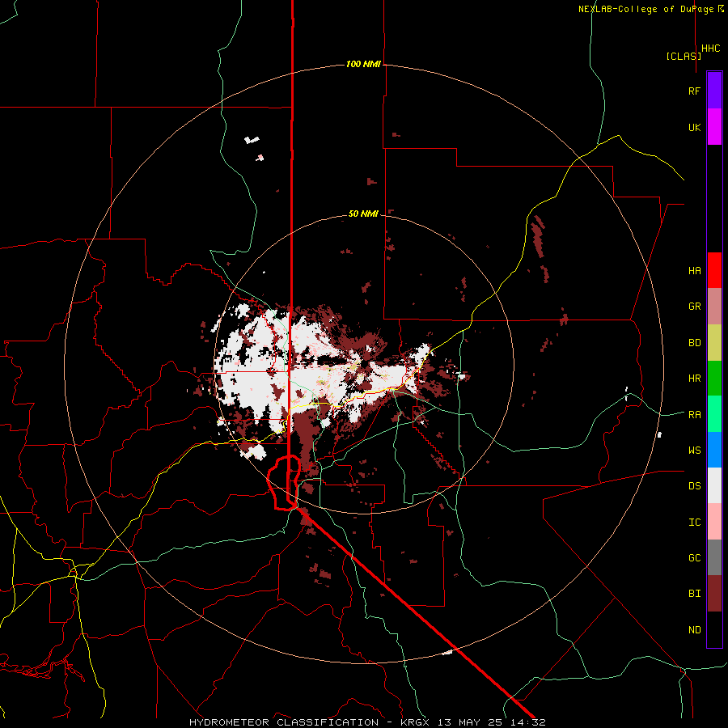Click the GC legend label text

(695, 558)
